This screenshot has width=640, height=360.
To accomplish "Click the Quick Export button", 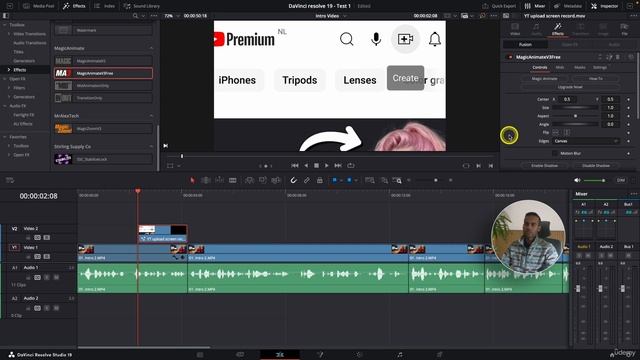I will 498,6.
